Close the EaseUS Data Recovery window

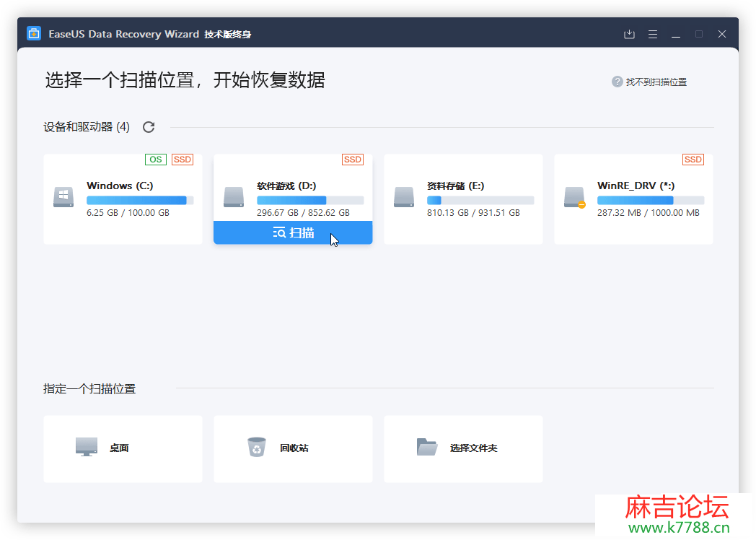point(722,34)
